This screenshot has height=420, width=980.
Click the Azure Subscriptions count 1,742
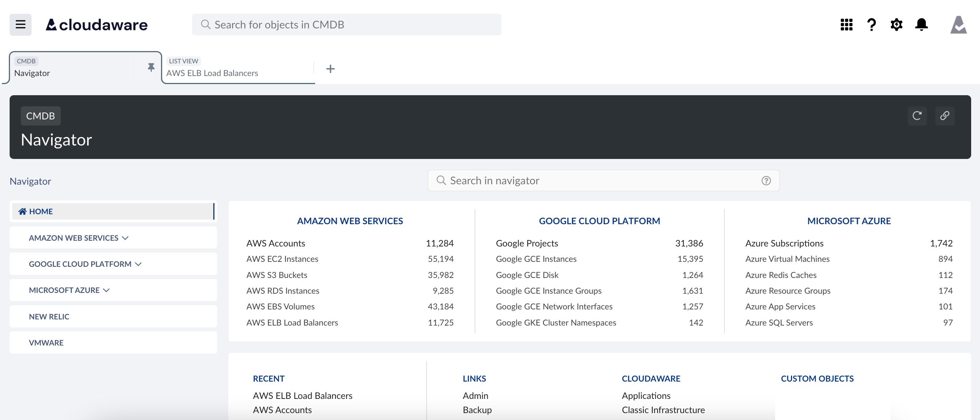tap(941, 243)
